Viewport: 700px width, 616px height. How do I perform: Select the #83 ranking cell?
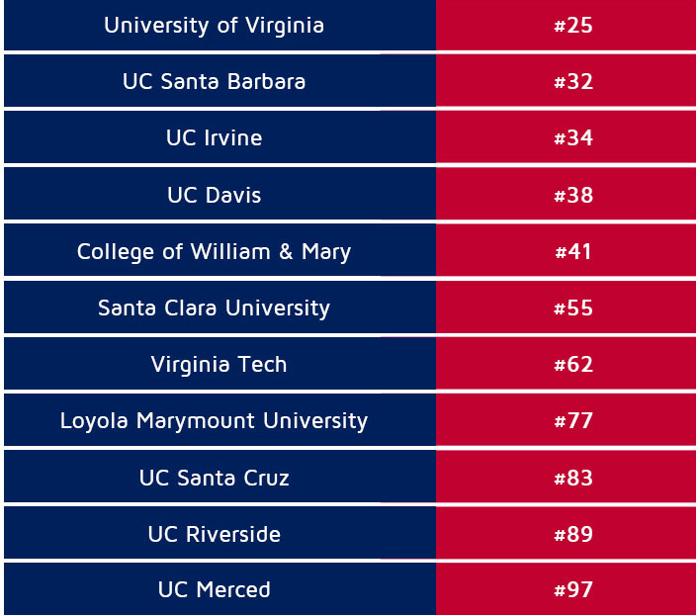pyautogui.click(x=572, y=478)
